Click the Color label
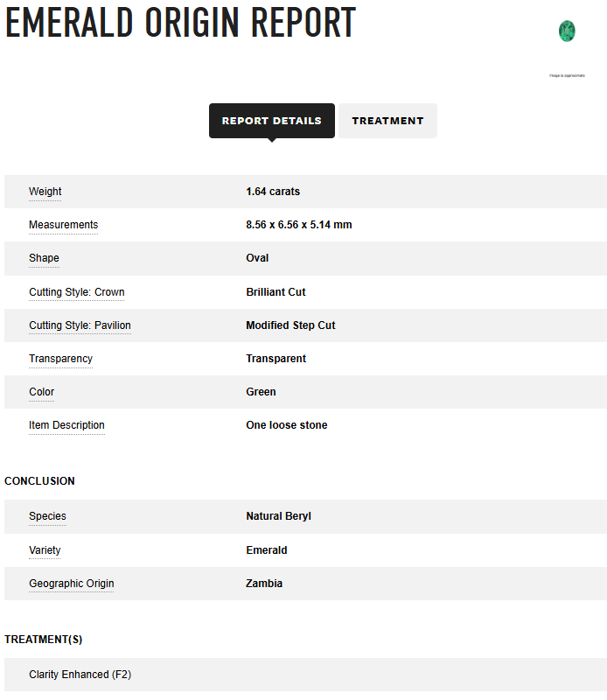 pos(41,392)
